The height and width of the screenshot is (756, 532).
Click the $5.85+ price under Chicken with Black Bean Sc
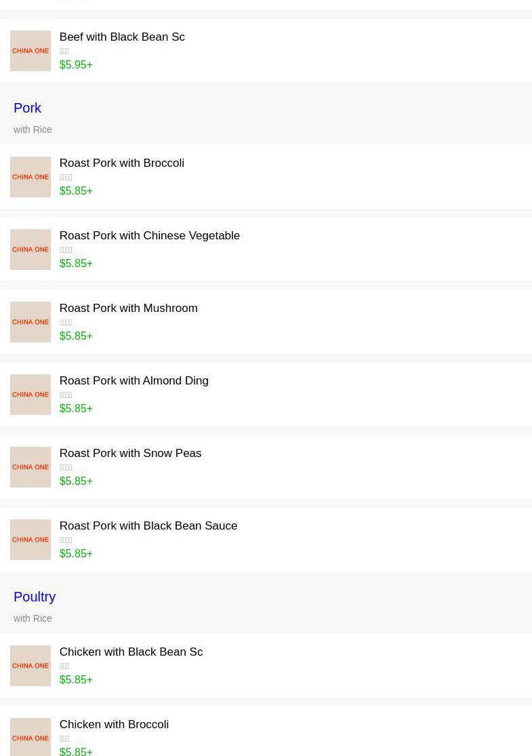(x=76, y=680)
